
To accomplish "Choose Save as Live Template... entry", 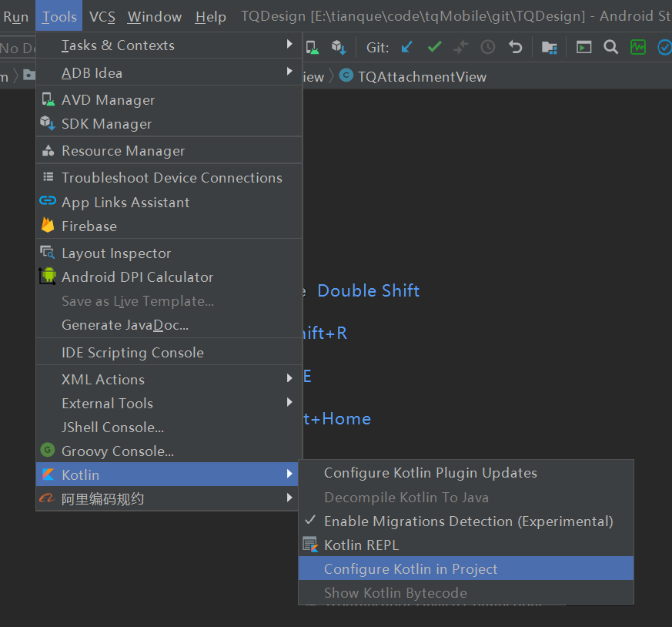I will point(169,301).
